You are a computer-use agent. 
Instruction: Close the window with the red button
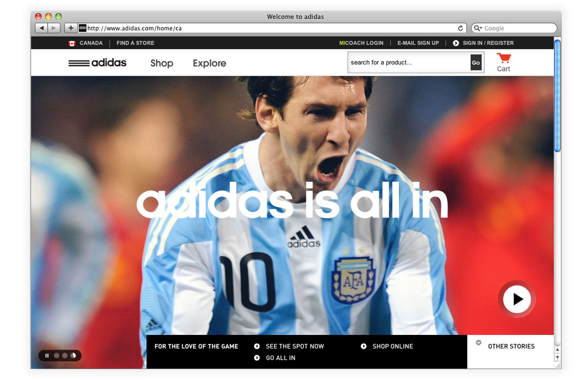38,16
